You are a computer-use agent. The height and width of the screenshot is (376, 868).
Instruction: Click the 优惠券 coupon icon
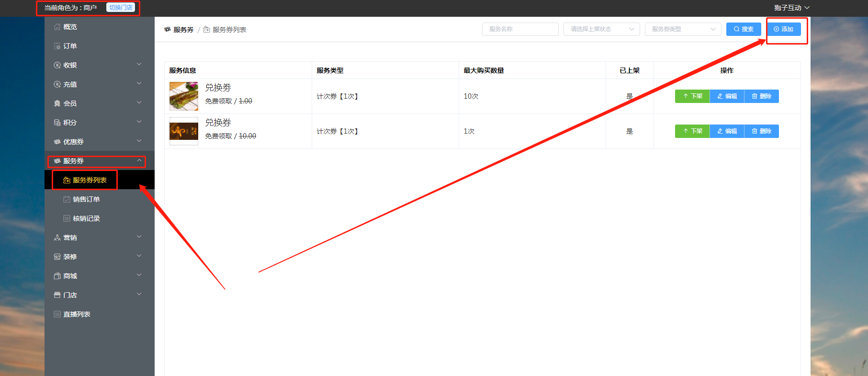[57, 142]
